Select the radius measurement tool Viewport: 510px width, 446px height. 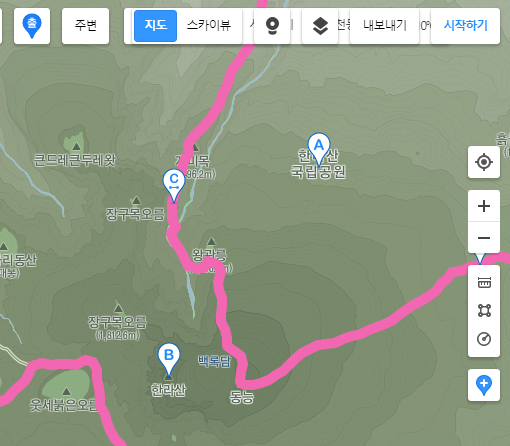point(484,339)
